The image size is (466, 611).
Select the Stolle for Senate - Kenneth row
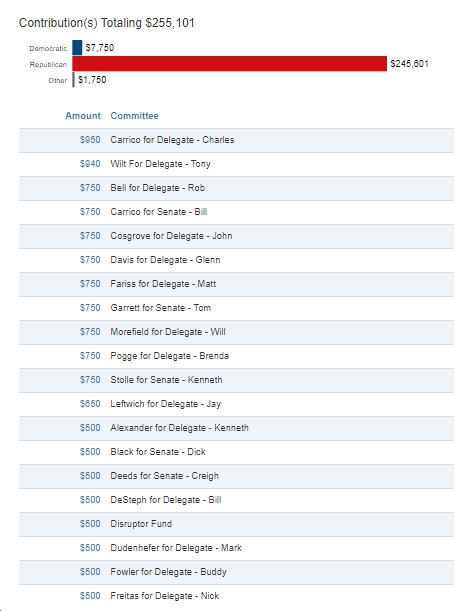pyautogui.click(x=236, y=380)
